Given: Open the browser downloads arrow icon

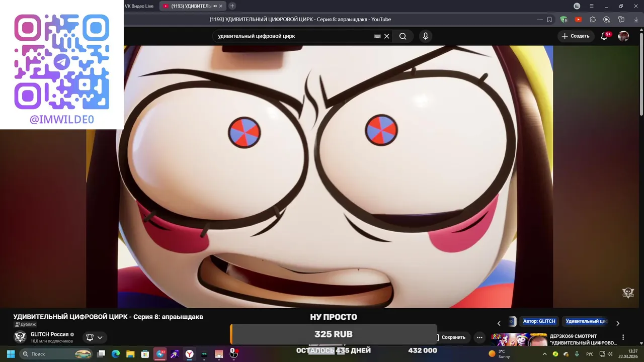Looking at the screenshot, I should click(636, 20).
